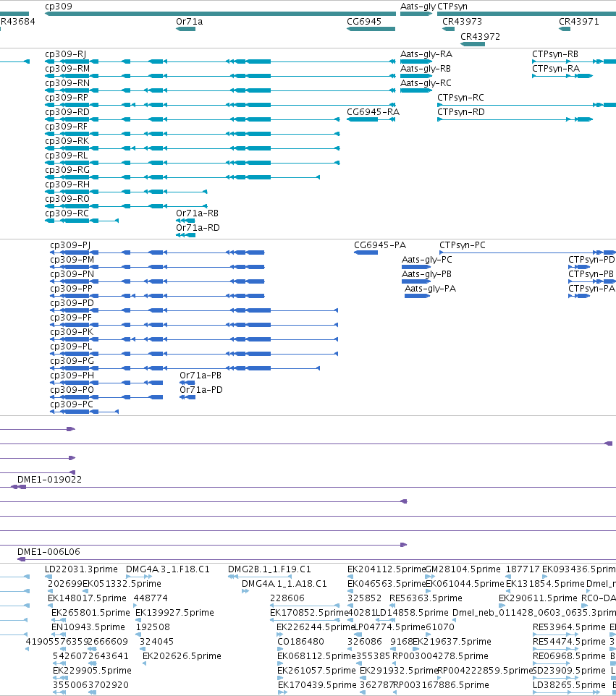Select EST EK148017.5prime

(50, 606)
